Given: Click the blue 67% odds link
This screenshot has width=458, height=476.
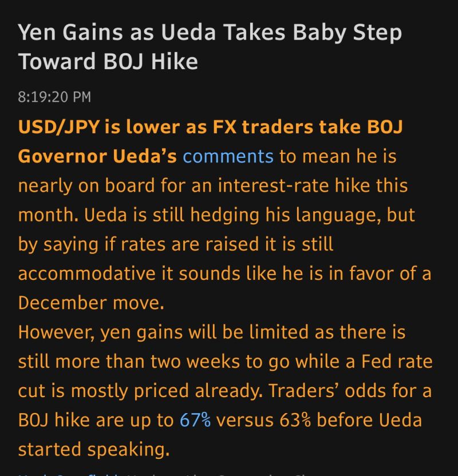Looking at the screenshot, I should click(x=195, y=420).
